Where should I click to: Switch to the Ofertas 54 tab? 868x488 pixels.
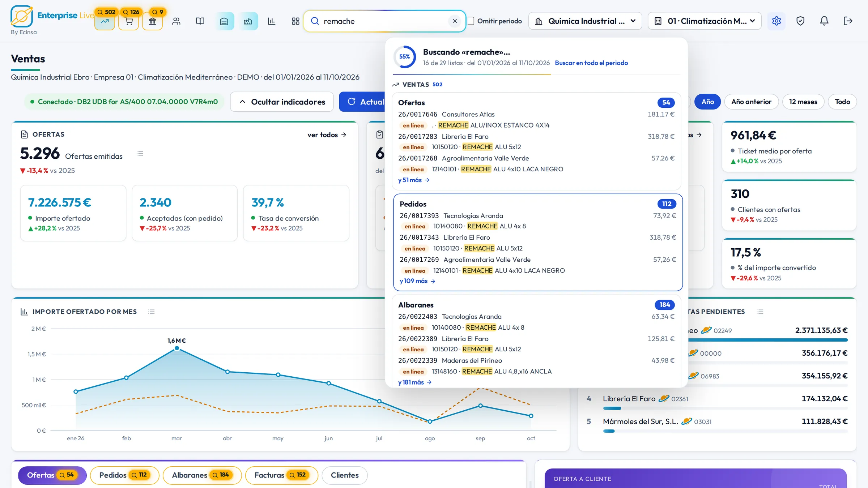point(52,475)
